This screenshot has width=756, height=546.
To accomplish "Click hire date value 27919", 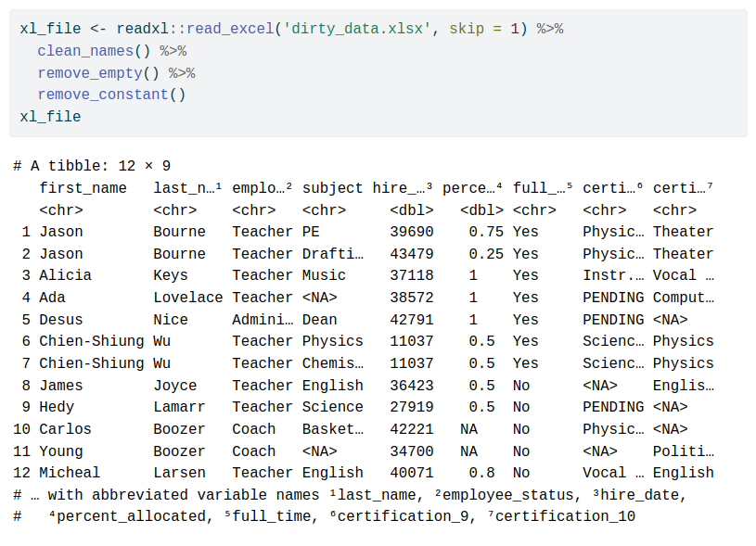I will pos(412,407).
